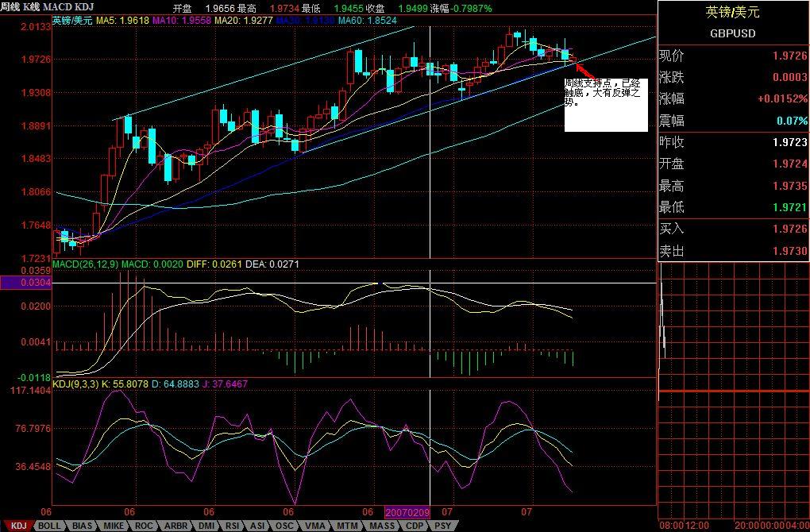Screen dimensions: 810x532
Task: Switch to the MASS indicator tab
Action: pyautogui.click(x=382, y=526)
